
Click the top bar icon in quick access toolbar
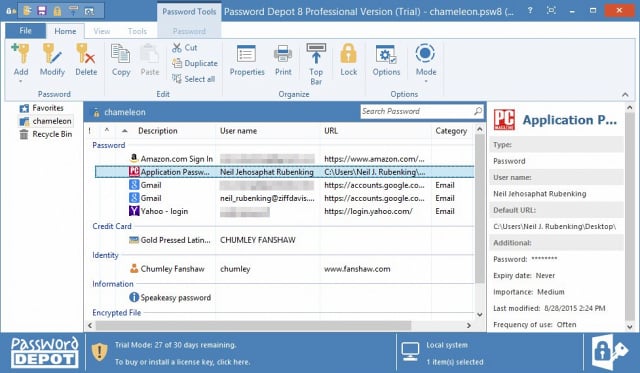click(x=73, y=11)
